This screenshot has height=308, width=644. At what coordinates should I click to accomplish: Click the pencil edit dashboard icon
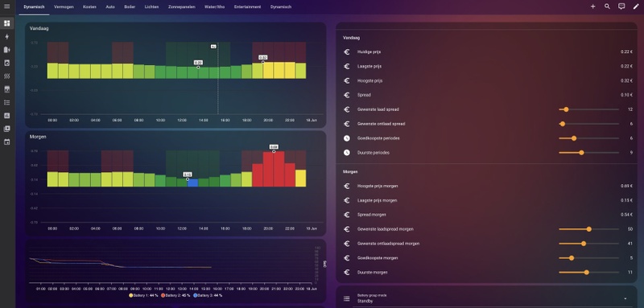click(636, 6)
